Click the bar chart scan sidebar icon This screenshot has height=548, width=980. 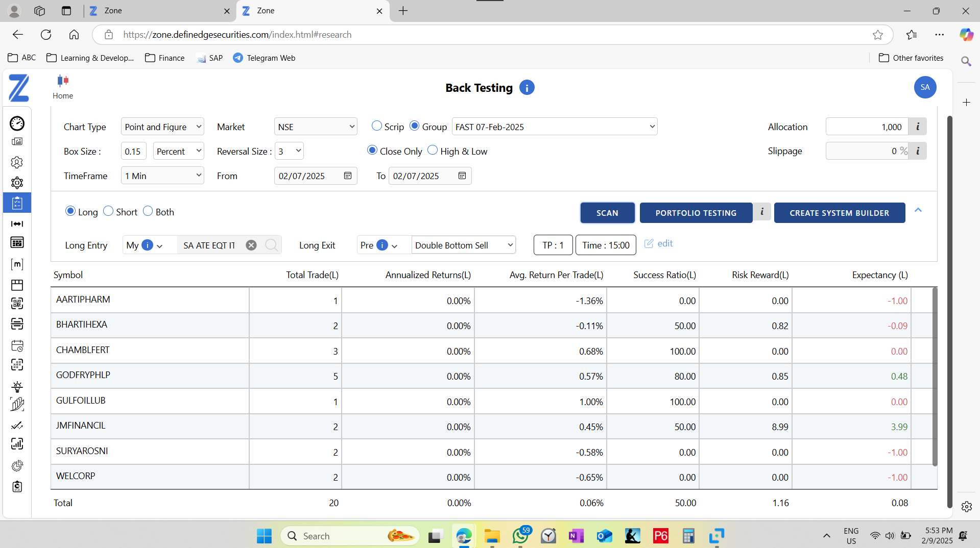(x=17, y=444)
